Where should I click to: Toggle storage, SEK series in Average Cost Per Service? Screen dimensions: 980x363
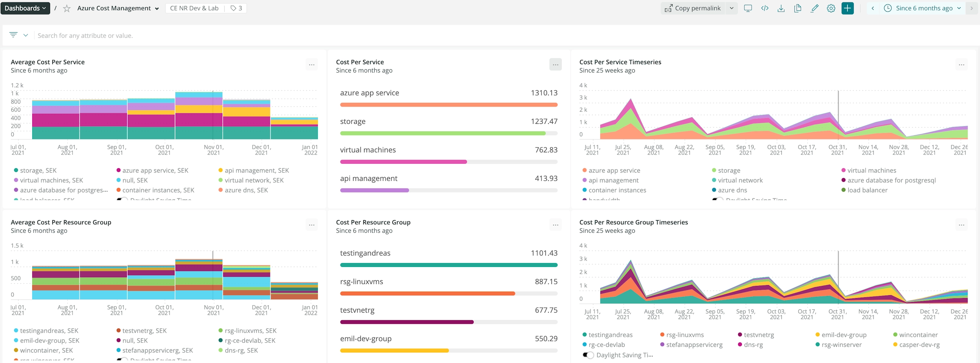point(35,170)
